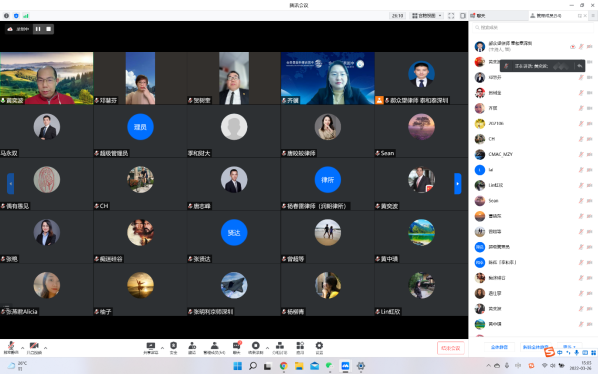Click the meeting info icon at top left
598x374 pixels.
coord(6,16)
